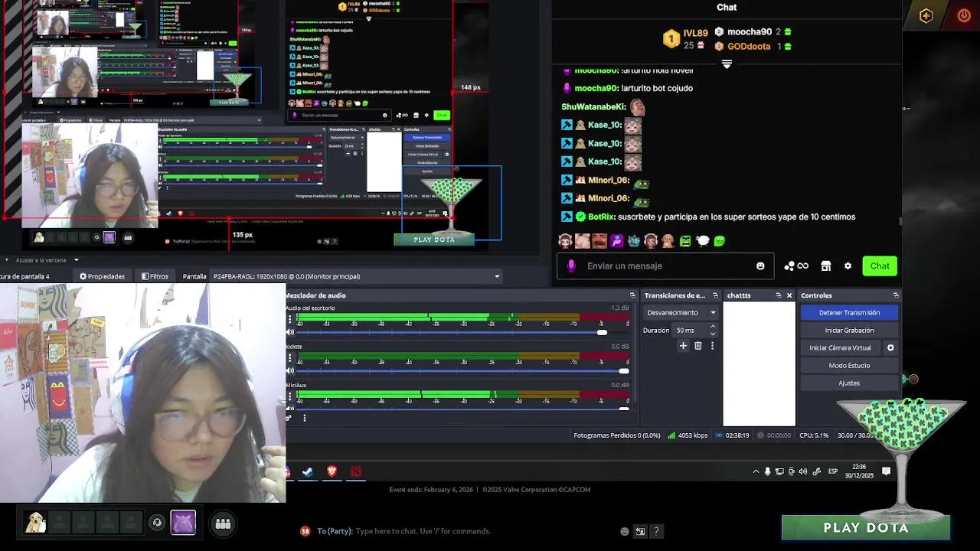This screenshot has height=551, width=980.
Task: Open ESP language indicator
Action: point(833,471)
